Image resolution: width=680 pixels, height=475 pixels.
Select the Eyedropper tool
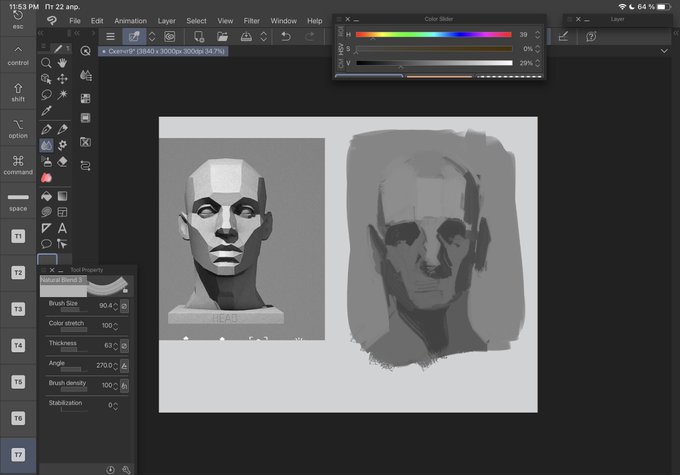(x=46, y=111)
